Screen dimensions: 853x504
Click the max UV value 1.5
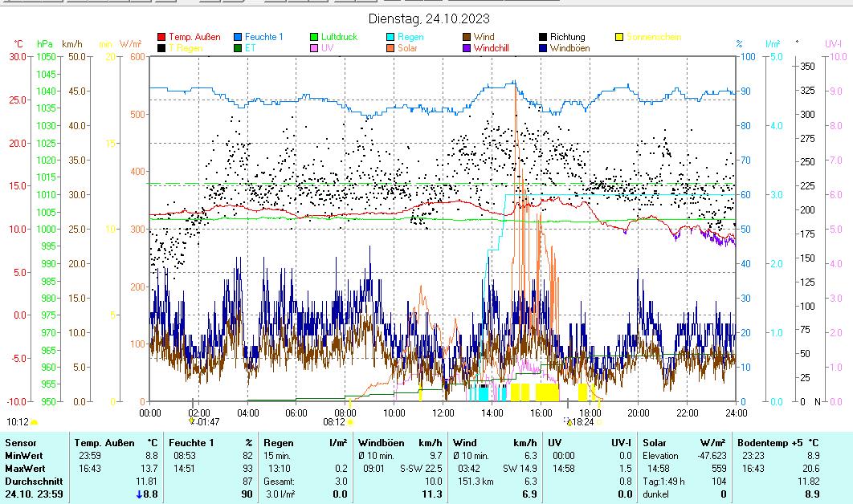(625, 469)
